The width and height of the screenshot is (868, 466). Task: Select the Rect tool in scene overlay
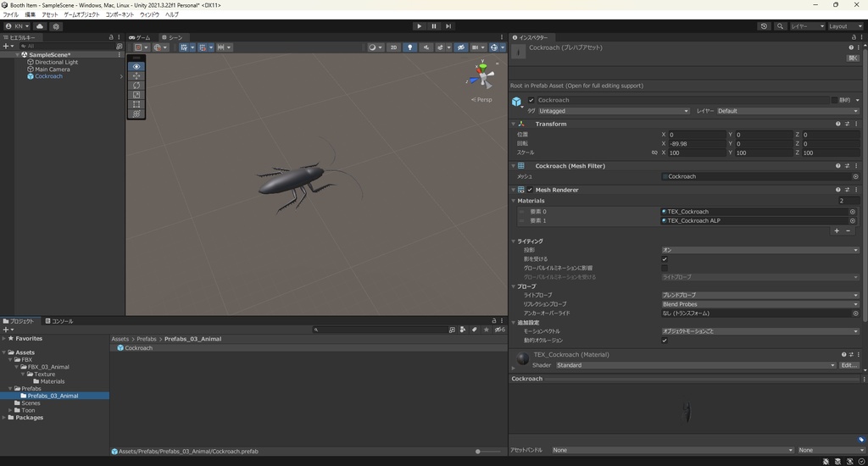click(136, 104)
